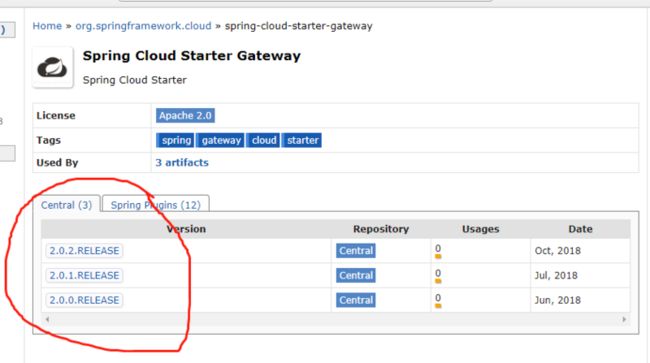Click the Used By row label
This screenshot has width=650, height=363.
(57, 162)
